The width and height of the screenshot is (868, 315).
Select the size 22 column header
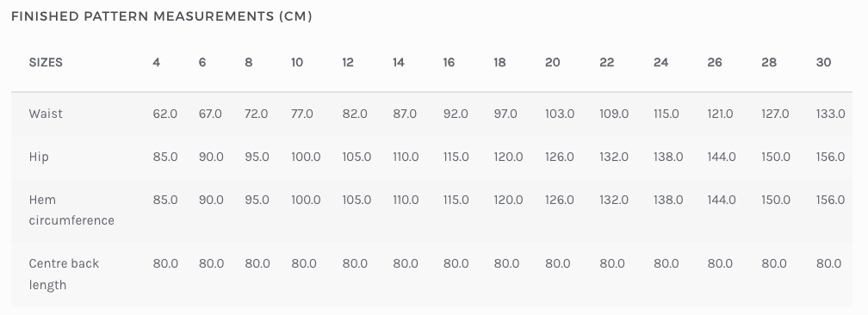point(607,63)
